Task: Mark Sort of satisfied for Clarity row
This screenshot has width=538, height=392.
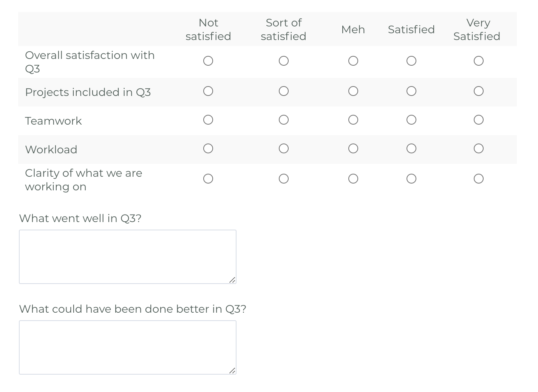Action: click(284, 179)
